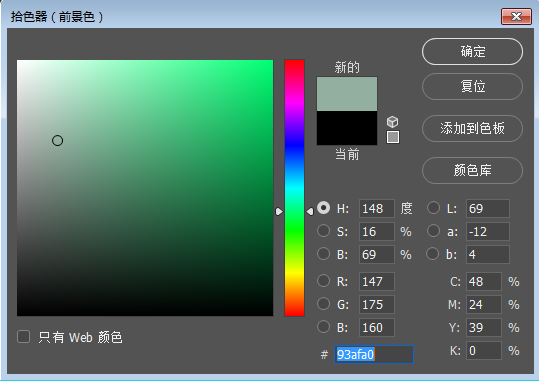Viewport: 539px width, 381px height.
Task: Click the C cyan field showing 48
Action: (484, 282)
